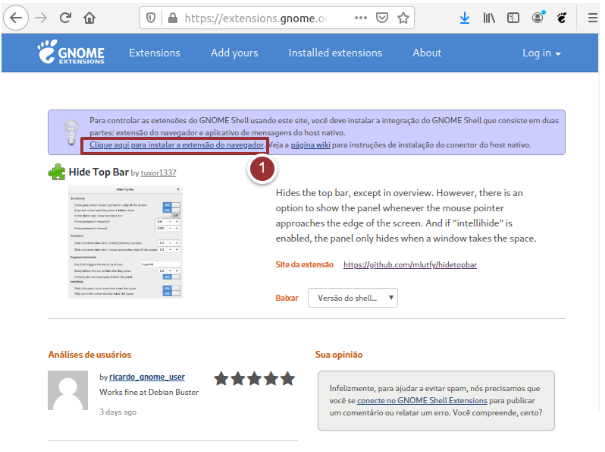Image resolution: width=605 pixels, height=452 pixels.
Task: Open the Add yours page
Action: [234, 53]
